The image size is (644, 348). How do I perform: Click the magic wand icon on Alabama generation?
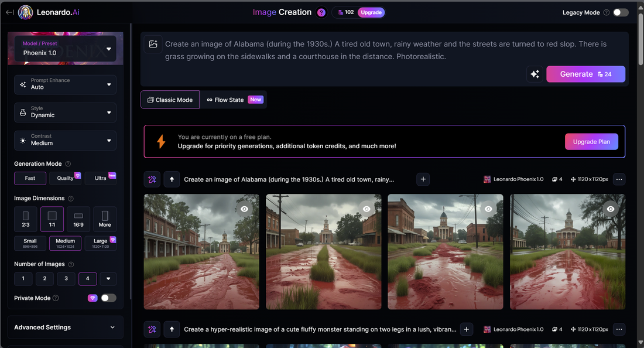click(x=152, y=179)
